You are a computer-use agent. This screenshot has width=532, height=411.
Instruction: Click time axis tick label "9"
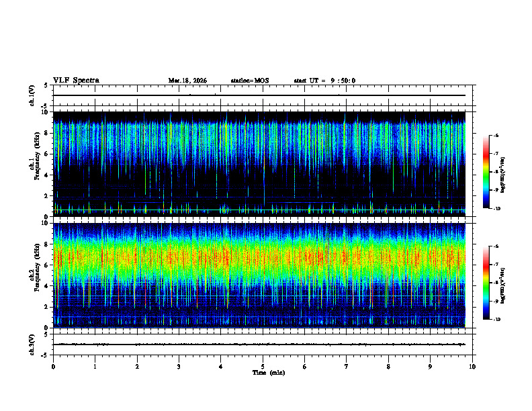(431, 367)
